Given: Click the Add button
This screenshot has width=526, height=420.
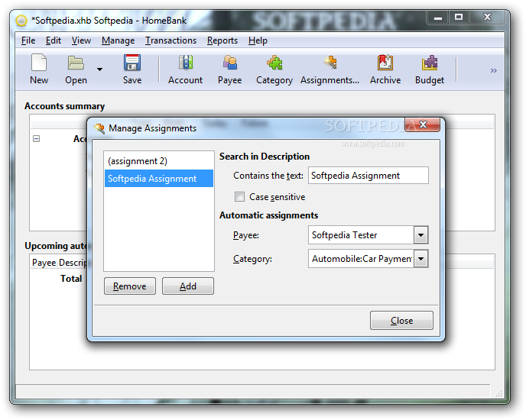Looking at the screenshot, I should coord(188,286).
